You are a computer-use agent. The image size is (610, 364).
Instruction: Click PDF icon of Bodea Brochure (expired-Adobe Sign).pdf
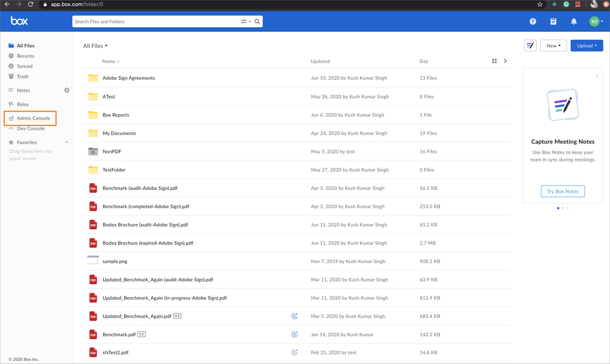click(93, 243)
